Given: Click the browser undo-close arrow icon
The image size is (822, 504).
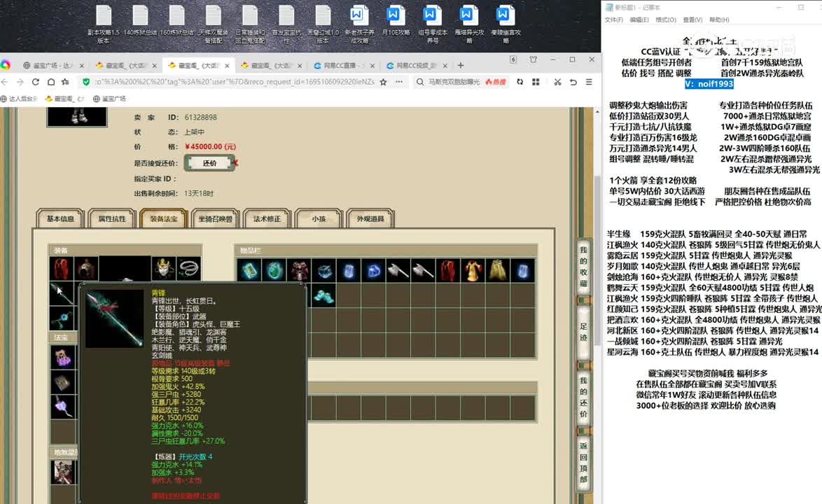Looking at the screenshot, I should click(x=573, y=82).
